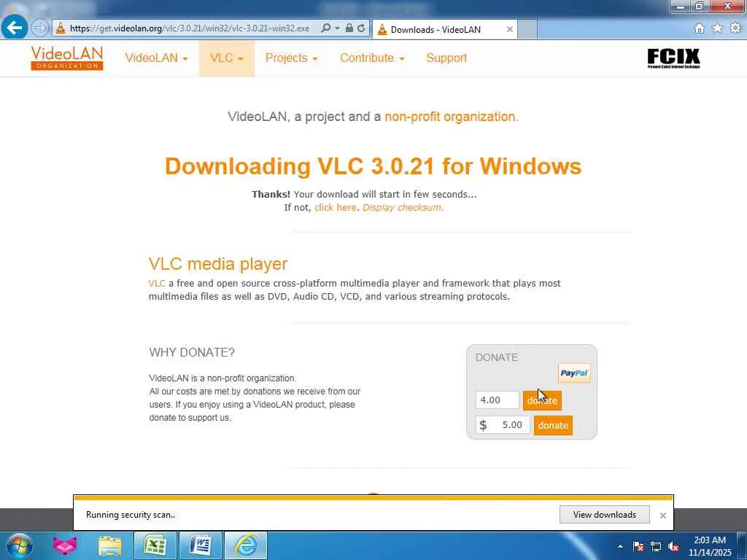Click the network tray icon
The height and width of the screenshot is (560, 747).
coord(656,547)
